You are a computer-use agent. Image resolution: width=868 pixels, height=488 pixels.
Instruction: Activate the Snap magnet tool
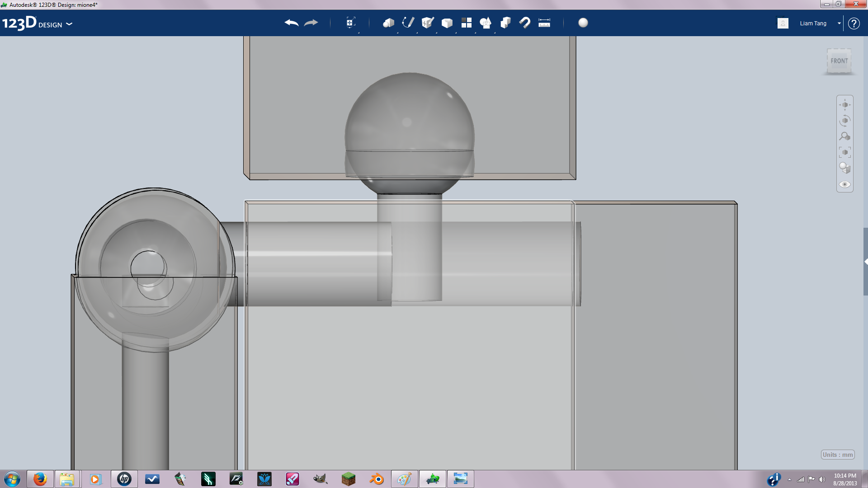pyautogui.click(x=525, y=23)
